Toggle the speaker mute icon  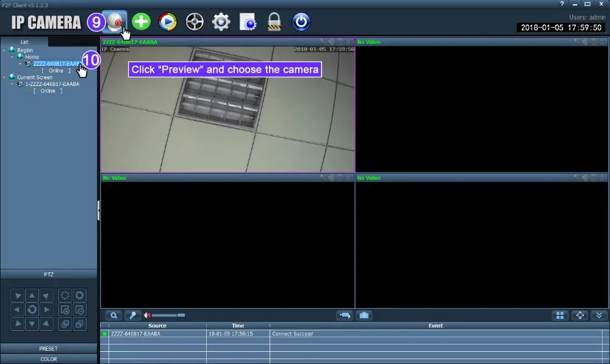point(147,315)
